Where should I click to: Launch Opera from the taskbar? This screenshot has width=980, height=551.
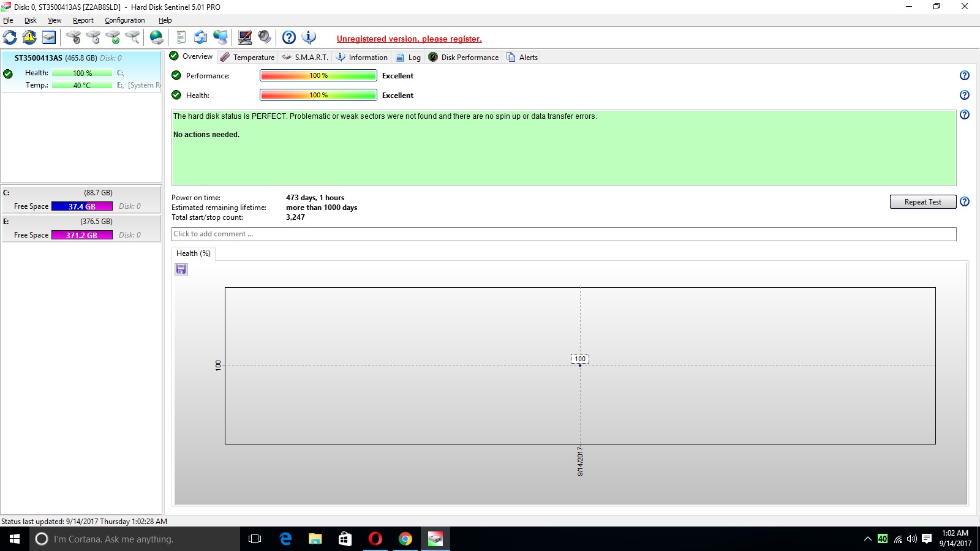click(375, 539)
